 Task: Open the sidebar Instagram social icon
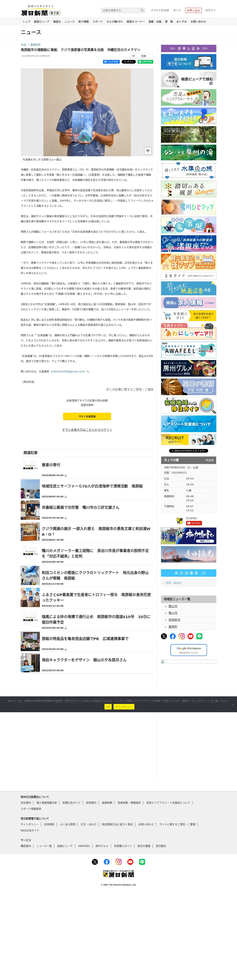pos(182,636)
